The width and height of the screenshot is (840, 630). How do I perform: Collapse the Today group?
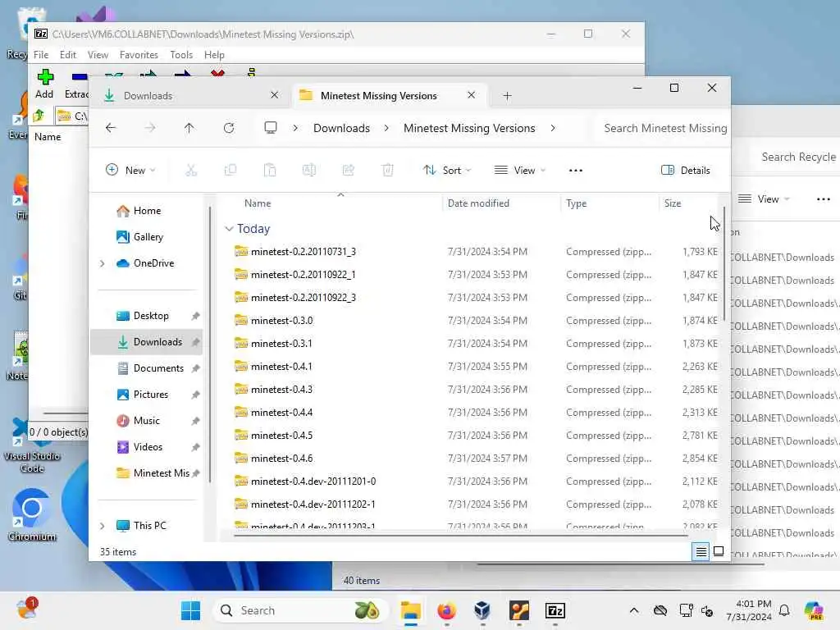pyautogui.click(x=230, y=229)
